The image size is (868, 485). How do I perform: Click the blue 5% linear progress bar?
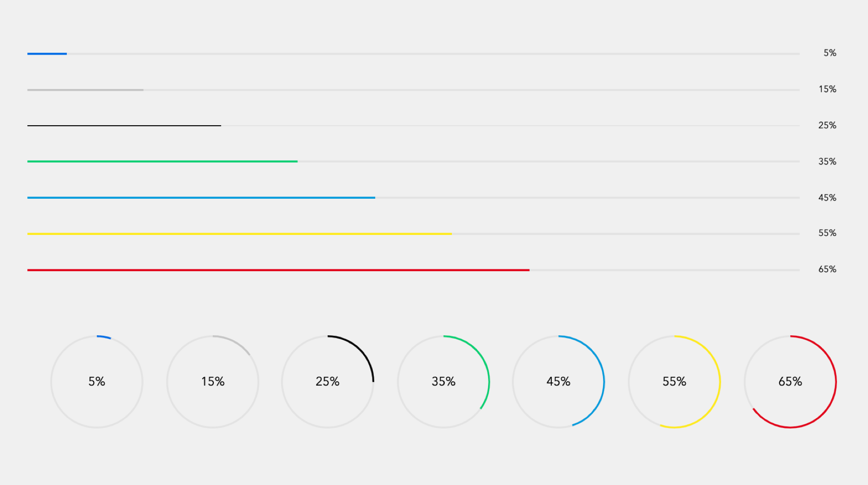pos(413,54)
